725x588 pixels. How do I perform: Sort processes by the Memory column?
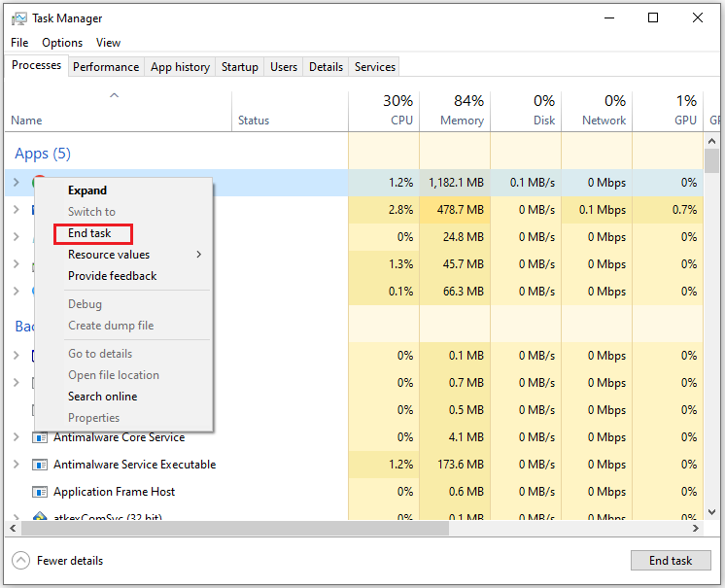point(462,121)
